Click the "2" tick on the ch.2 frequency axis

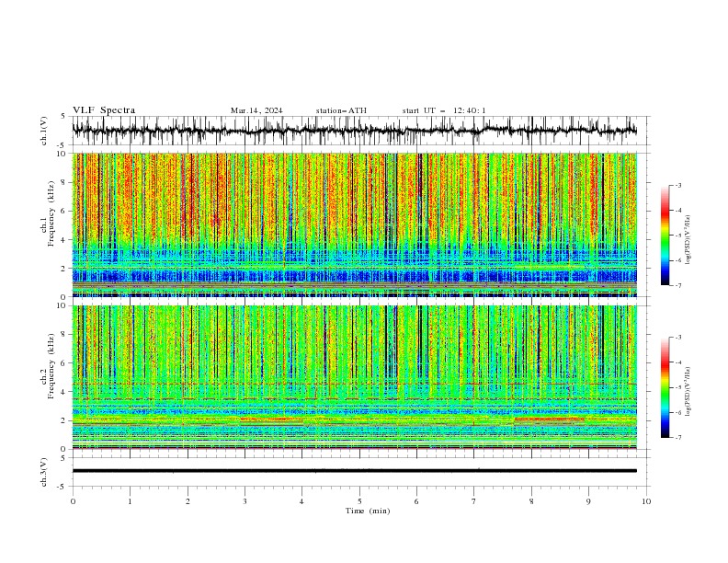(x=65, y=420)
